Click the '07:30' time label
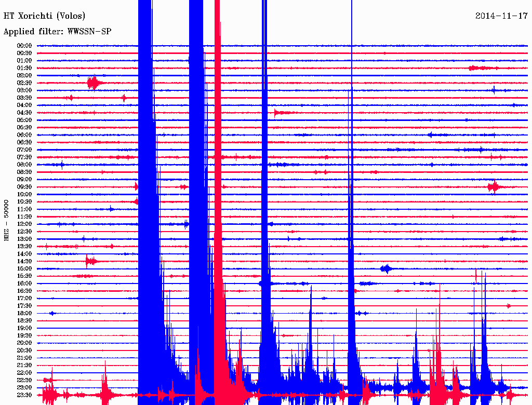The width and height of the screenshot is (532, 405). tap(24, 157)
